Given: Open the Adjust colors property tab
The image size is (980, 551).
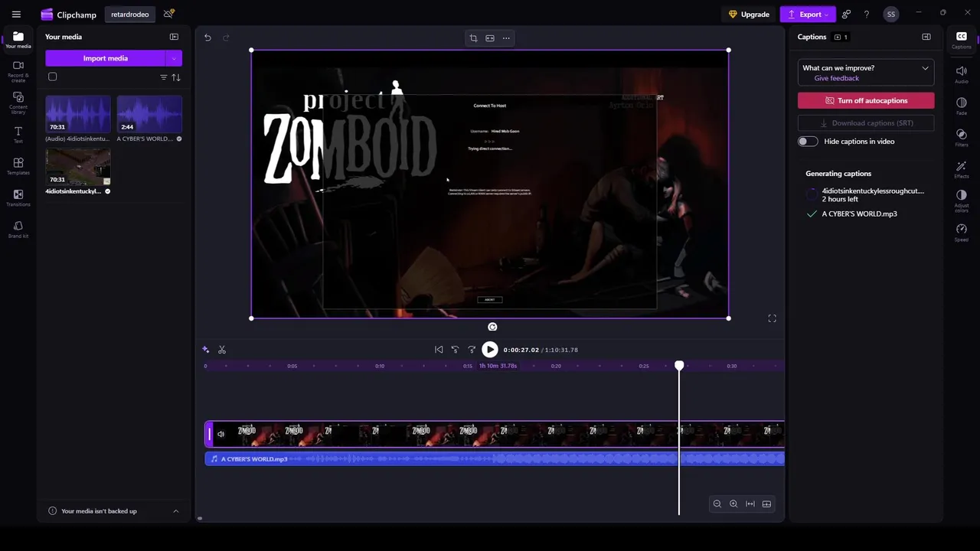Looking at the screenshot, I should tap(961, 201).
